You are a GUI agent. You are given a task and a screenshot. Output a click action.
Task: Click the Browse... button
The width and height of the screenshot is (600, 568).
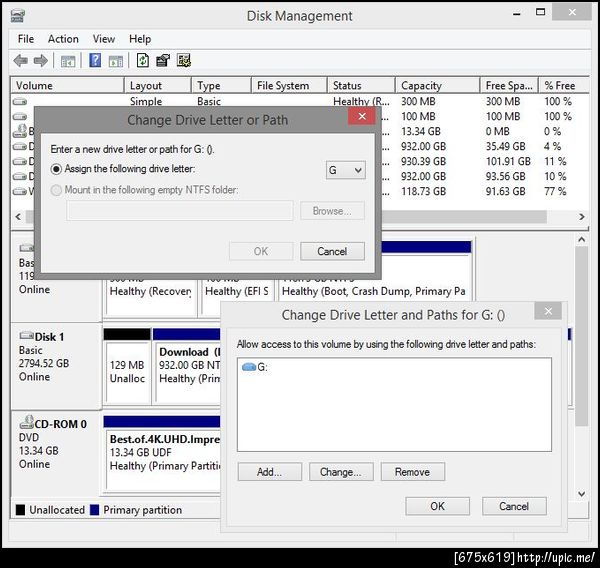[332, 211]
